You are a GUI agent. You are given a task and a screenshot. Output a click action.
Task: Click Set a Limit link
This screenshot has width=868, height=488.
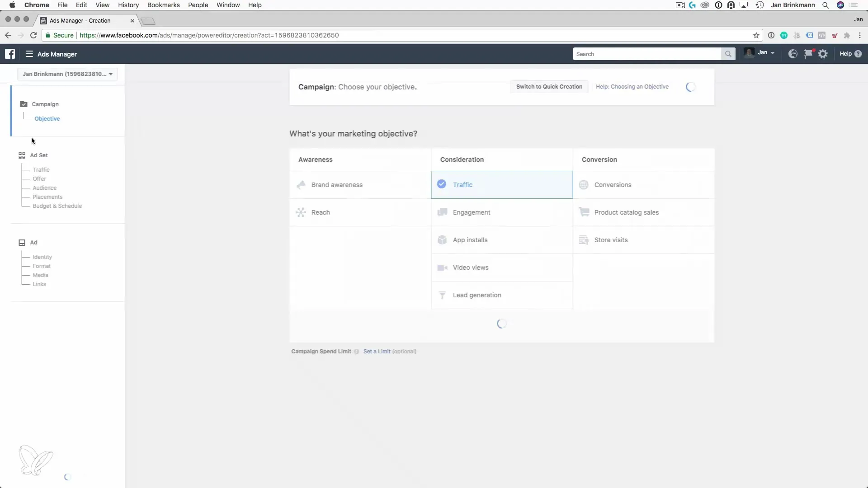pyautogui.click(x=377, y=352)
